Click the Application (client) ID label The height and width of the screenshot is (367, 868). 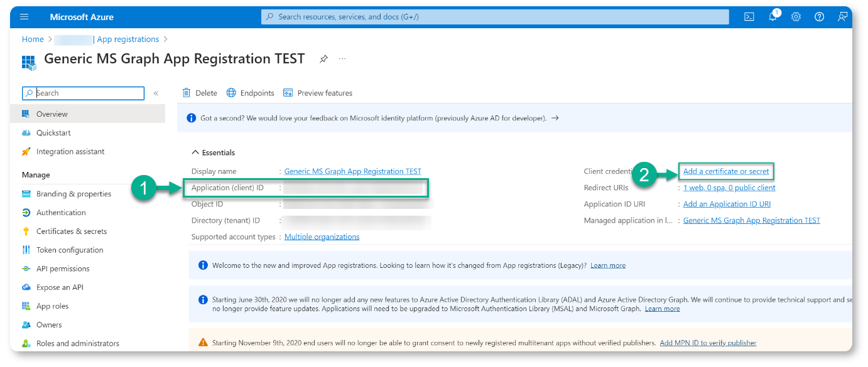[227, 188]
